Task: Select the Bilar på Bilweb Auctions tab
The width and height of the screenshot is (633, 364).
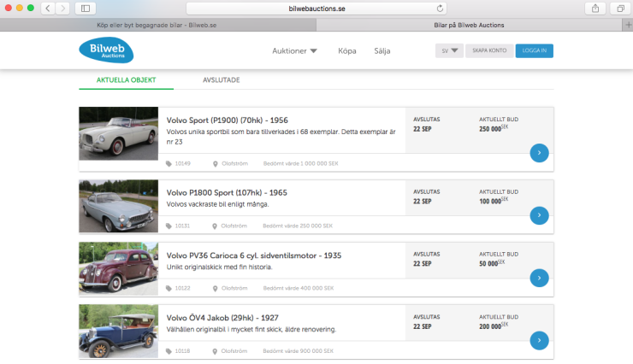Action: (x=469, y=25)
